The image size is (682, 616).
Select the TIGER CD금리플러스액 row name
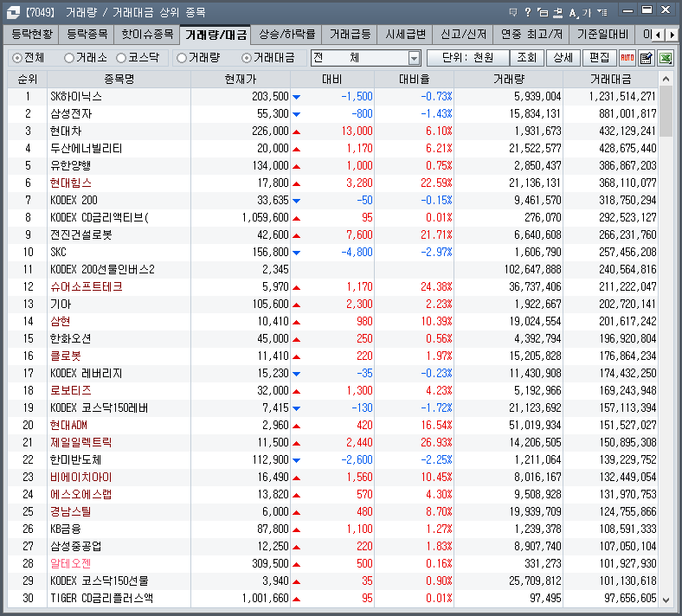pyautogui.click(x=101, y=598)
